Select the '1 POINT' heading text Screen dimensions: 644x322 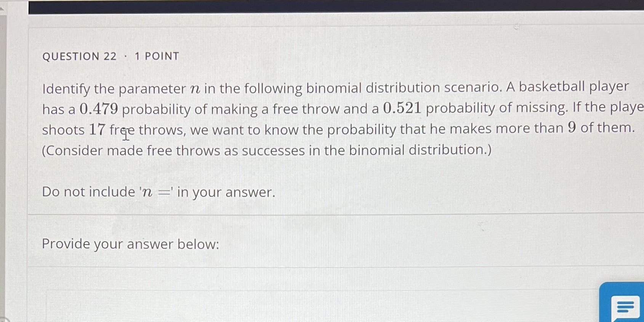(156, 56)
